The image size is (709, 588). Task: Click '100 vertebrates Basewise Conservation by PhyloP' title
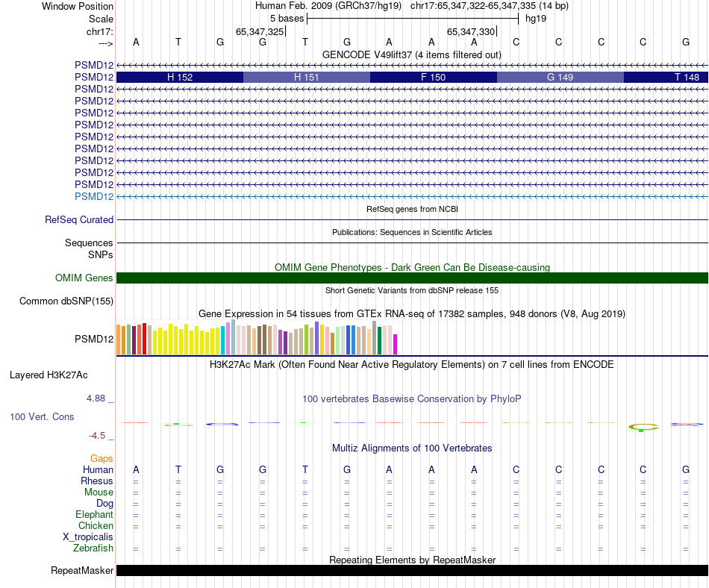(x=412, y=399)
